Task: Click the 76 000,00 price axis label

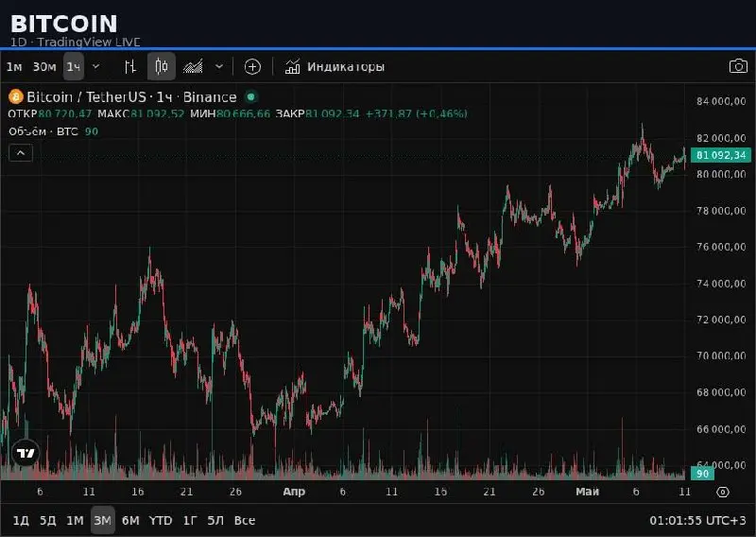Action: point(721,247)
